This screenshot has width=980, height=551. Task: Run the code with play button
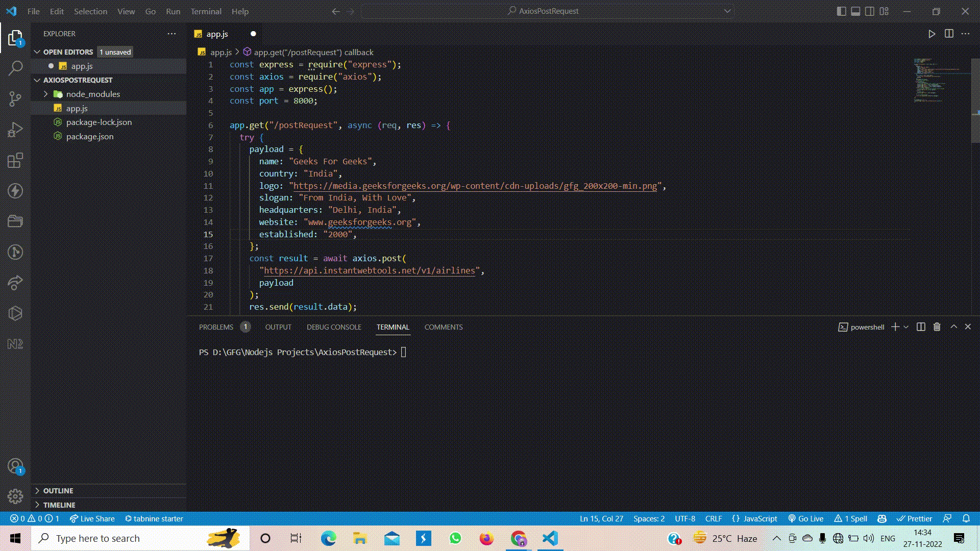pos(932,34)
